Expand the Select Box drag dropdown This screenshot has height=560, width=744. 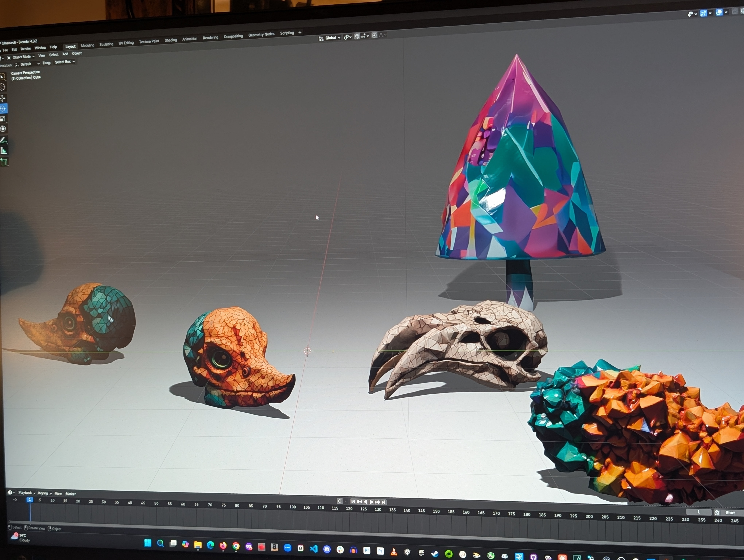(64, 62)
